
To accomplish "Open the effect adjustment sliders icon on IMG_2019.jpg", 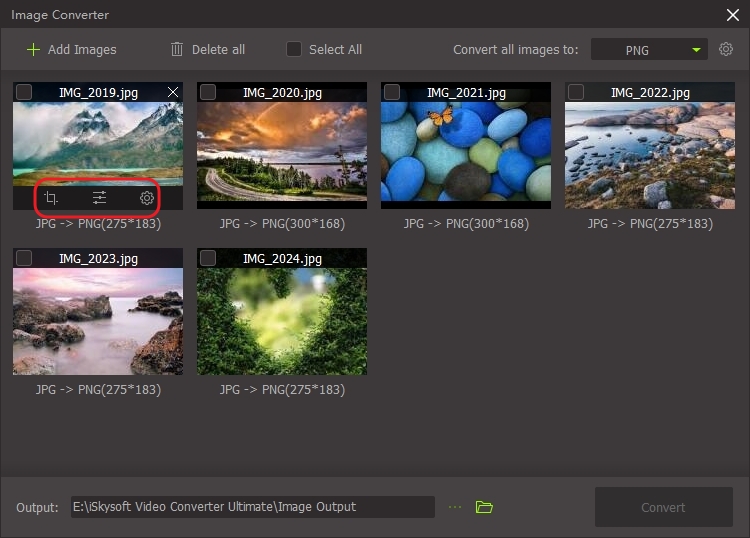I will [99, 198].
